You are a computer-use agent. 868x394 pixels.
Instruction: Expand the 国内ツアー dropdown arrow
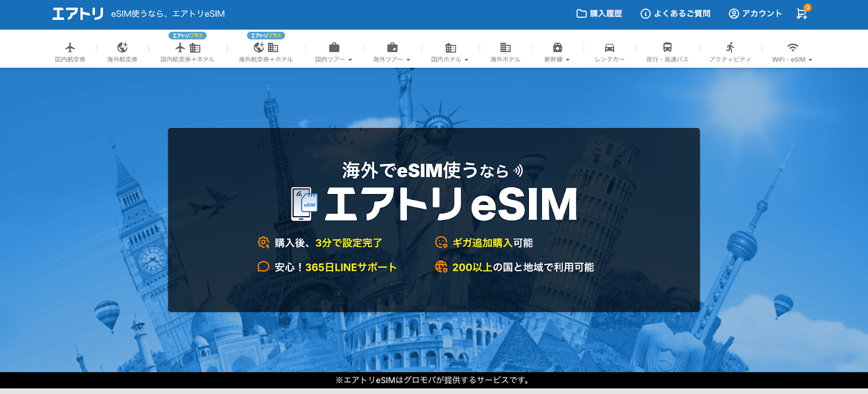(350, 60)
